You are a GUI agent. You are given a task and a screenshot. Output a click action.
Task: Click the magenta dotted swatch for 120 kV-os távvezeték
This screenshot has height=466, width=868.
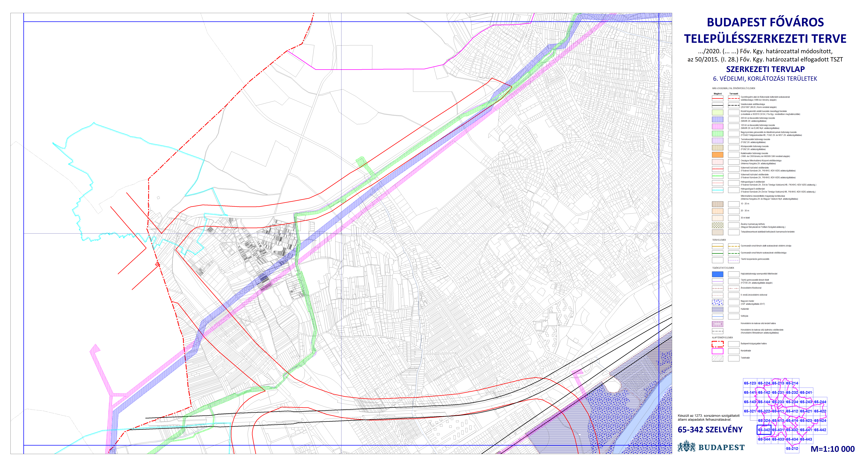click(717, 126)
